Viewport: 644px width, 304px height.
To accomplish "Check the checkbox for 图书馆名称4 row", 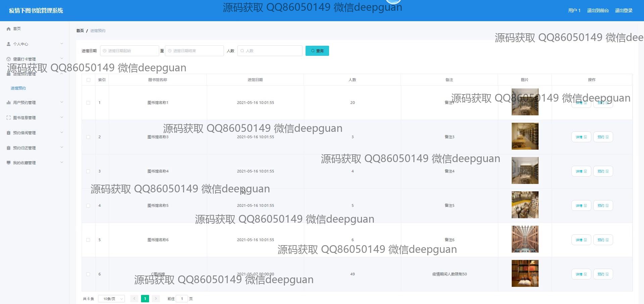I will (x=88, y=172).
